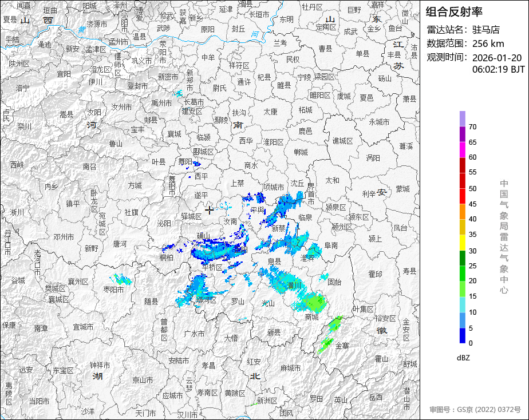Click the '审图号: GS京 (2022) 0372号' footer
This screenshot has width=529, height=420.
point(475,410)
